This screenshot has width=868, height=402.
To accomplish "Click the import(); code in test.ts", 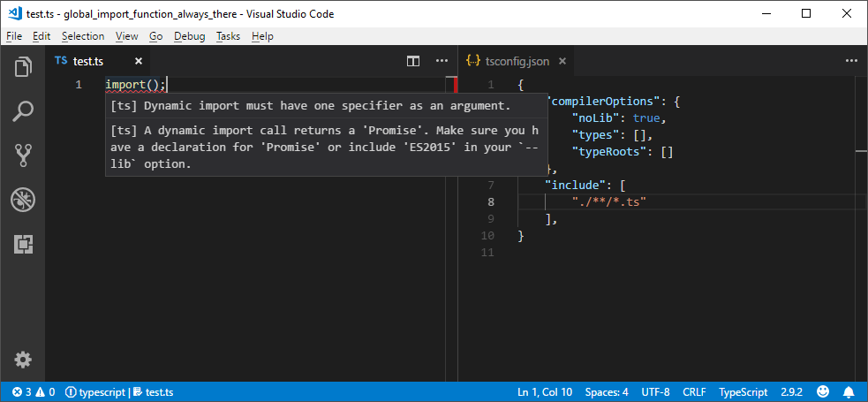I will point(135,85).
